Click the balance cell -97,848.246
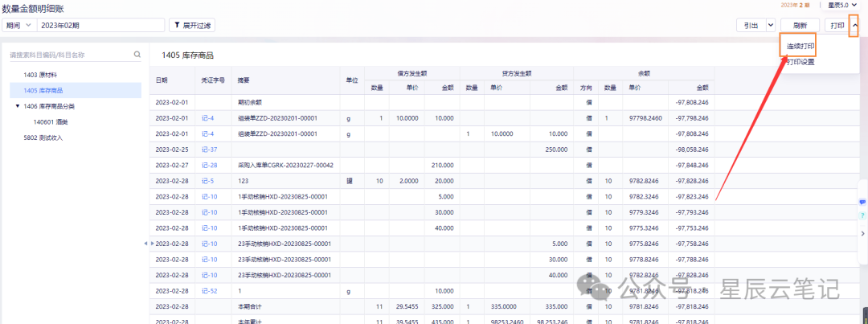The width and height of the screenshot is (868, 324). click(692, 165)
